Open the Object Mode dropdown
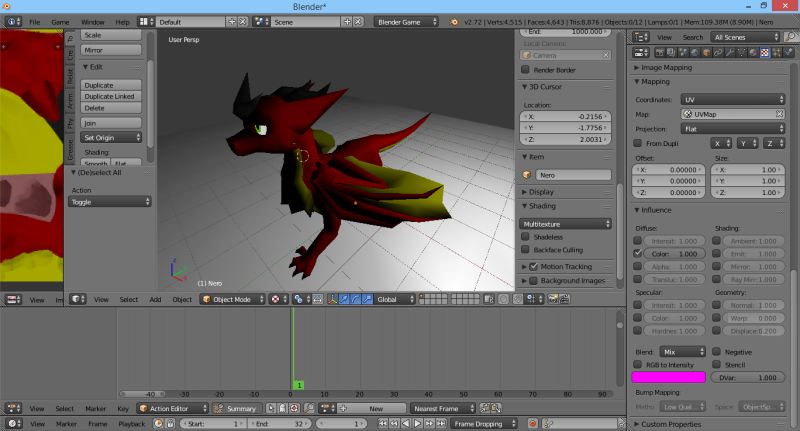The width and height of the screenshot is (800, 431). tap(232, 299)
